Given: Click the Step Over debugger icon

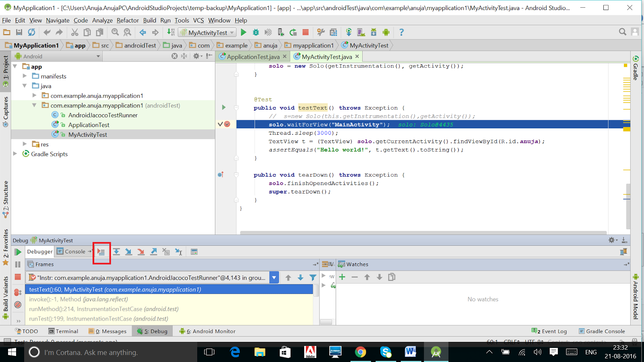Looking at the screenshot, I should coord(116,252).
